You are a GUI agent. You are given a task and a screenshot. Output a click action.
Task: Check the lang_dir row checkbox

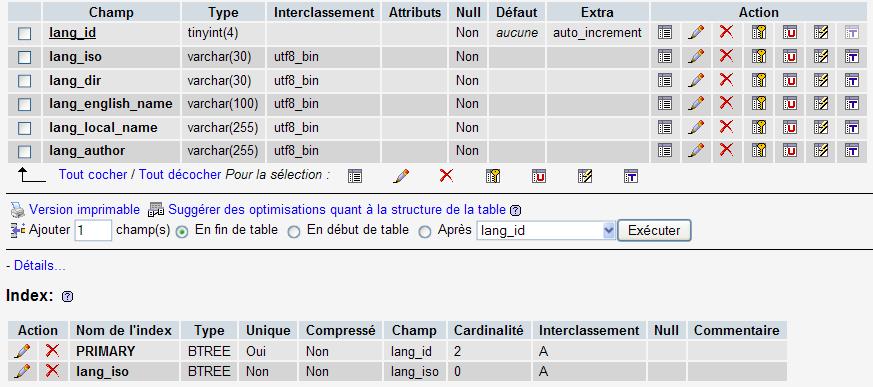24,81
